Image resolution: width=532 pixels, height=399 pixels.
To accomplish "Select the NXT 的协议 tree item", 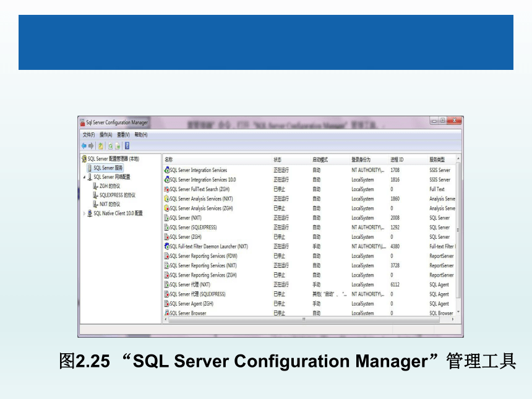I will 109,204.
